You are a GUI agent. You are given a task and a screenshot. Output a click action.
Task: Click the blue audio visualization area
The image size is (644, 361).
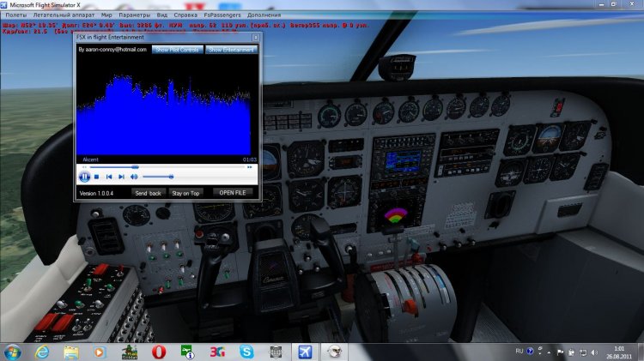tap(164, 115)
